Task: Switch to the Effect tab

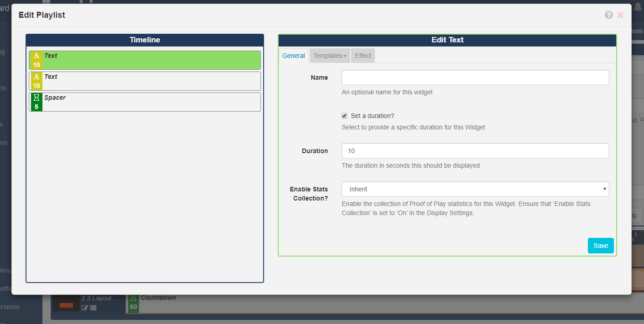Action: coord(363,56)
